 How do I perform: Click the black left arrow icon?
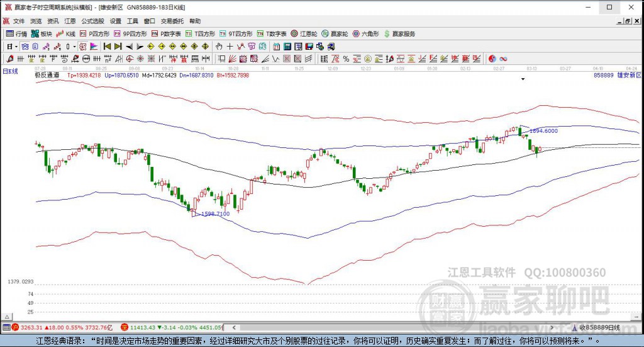[129, 47]
